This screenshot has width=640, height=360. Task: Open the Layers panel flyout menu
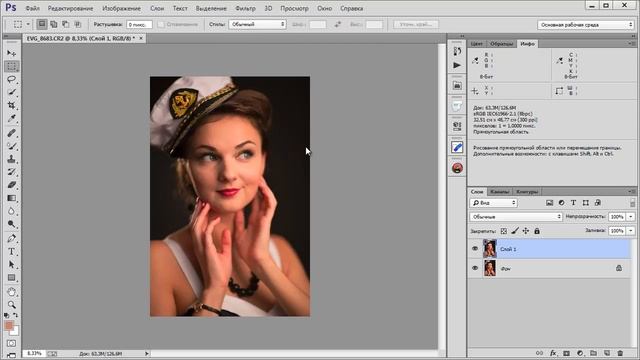coord(632,191)
